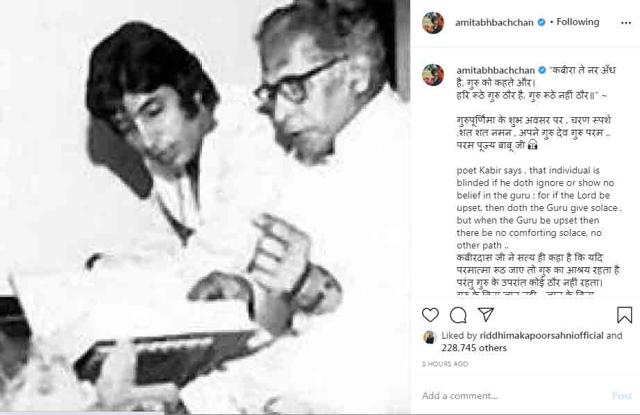Click the 3 HOURS AGO timestamp
Image resolution: width=640 pixels, height=415 pixels.
click(445, 364)
